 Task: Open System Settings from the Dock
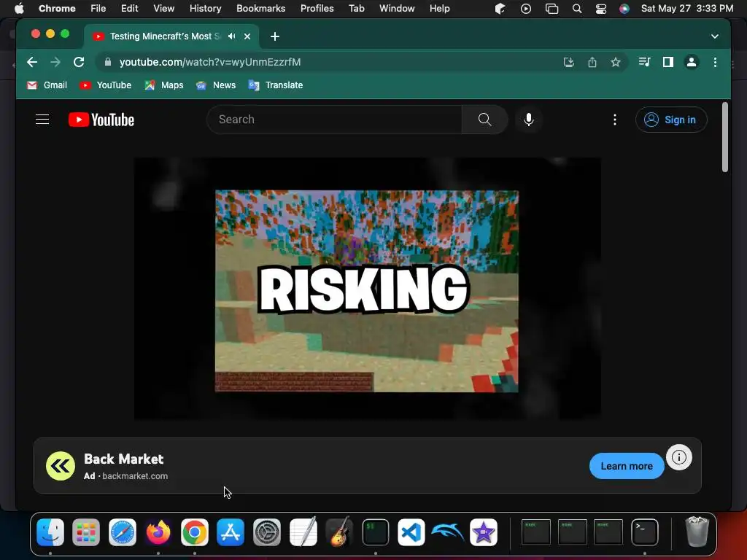tap(267, 532)
